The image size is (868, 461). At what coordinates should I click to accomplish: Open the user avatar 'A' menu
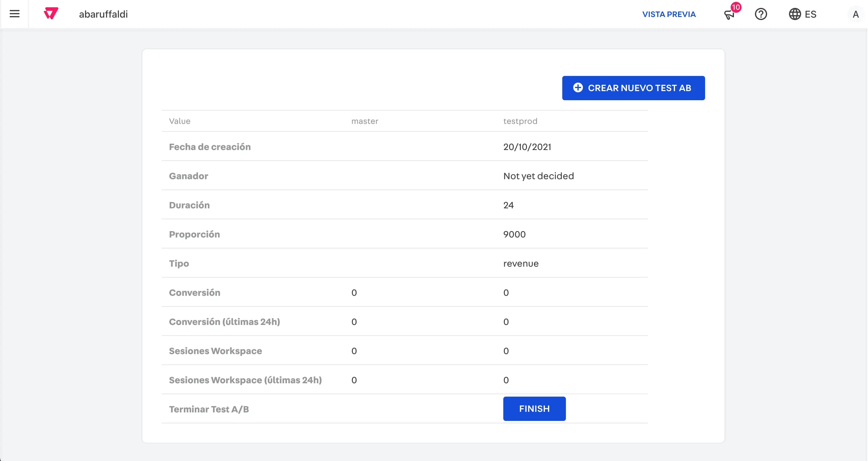pyautogui.click(x=856, y=14)
